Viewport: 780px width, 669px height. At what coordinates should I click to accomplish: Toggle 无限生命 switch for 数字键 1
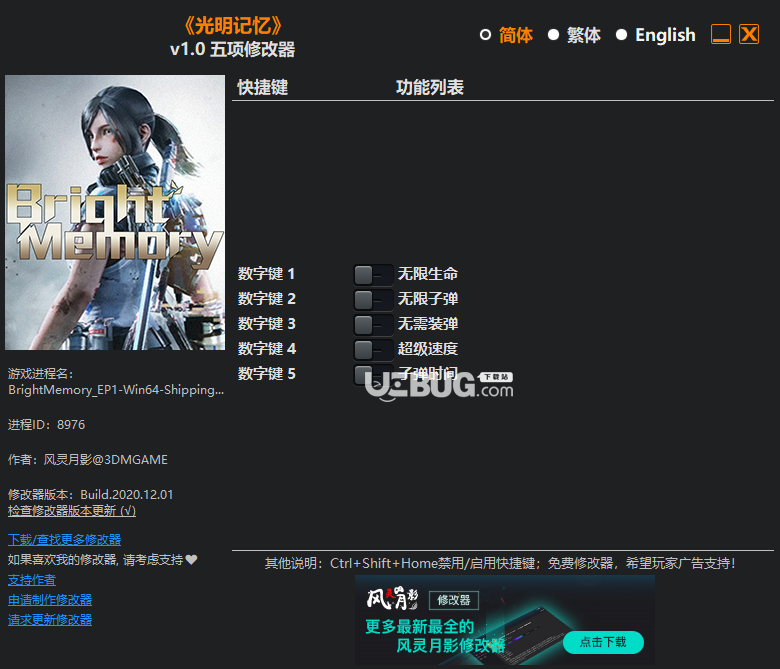pos(373,274)
